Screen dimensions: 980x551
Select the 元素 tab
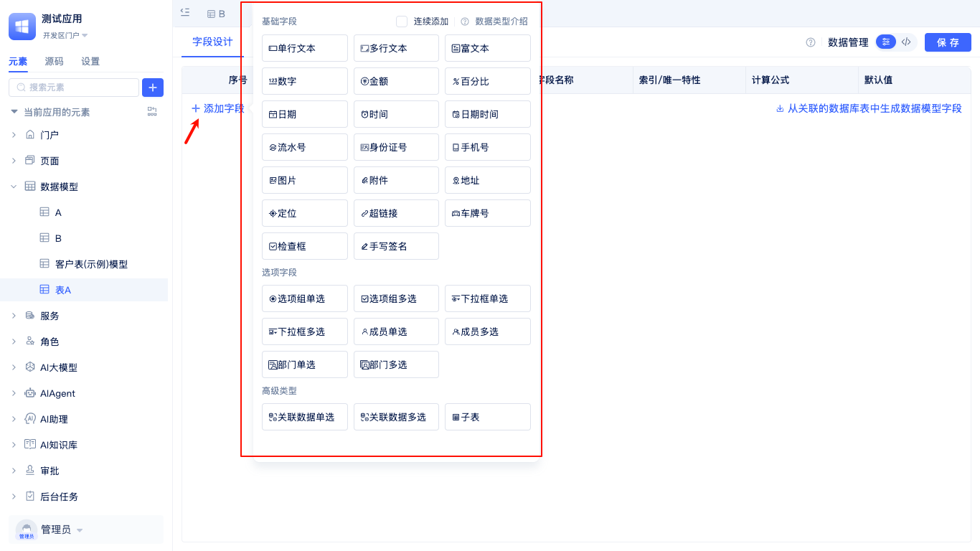click(18, 62)
